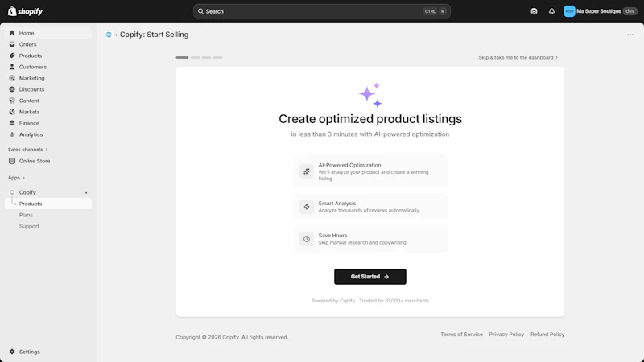Click the fourth onboarding progress step
644x362 pixels.
[x=217, y=57]
